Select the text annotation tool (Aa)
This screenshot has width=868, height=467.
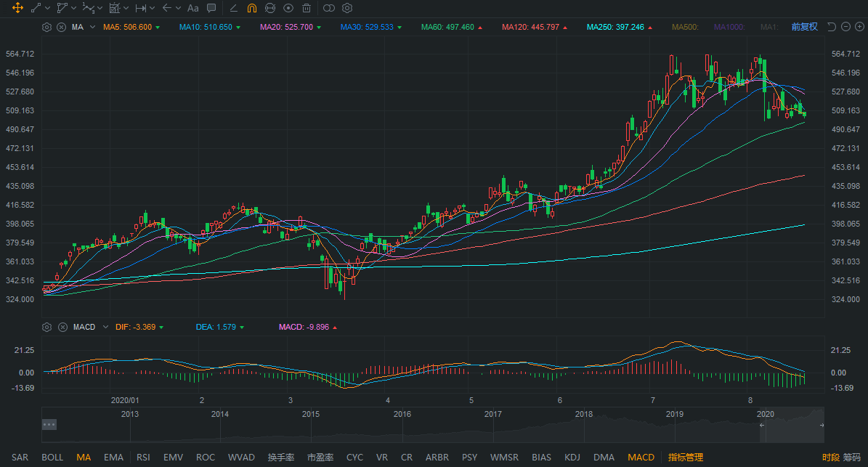[192, 8]
